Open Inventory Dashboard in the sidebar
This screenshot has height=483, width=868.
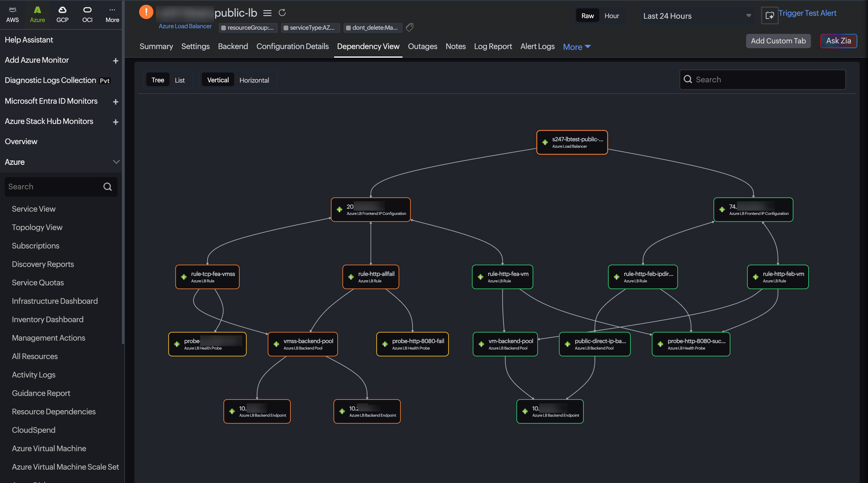[48, 319]
